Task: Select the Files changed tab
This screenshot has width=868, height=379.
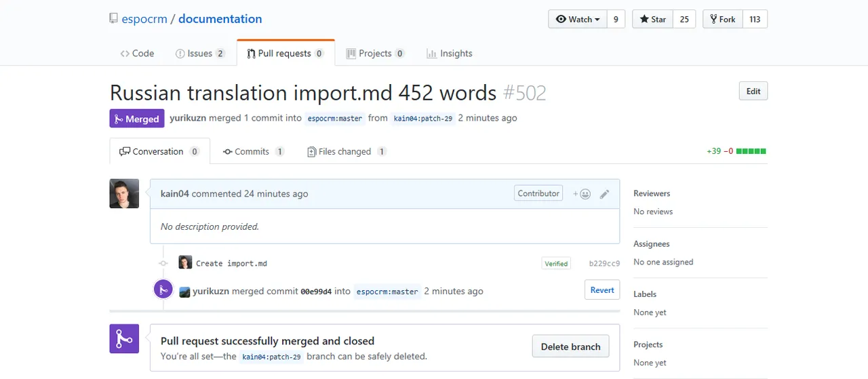Action: [x=347, y=151]
